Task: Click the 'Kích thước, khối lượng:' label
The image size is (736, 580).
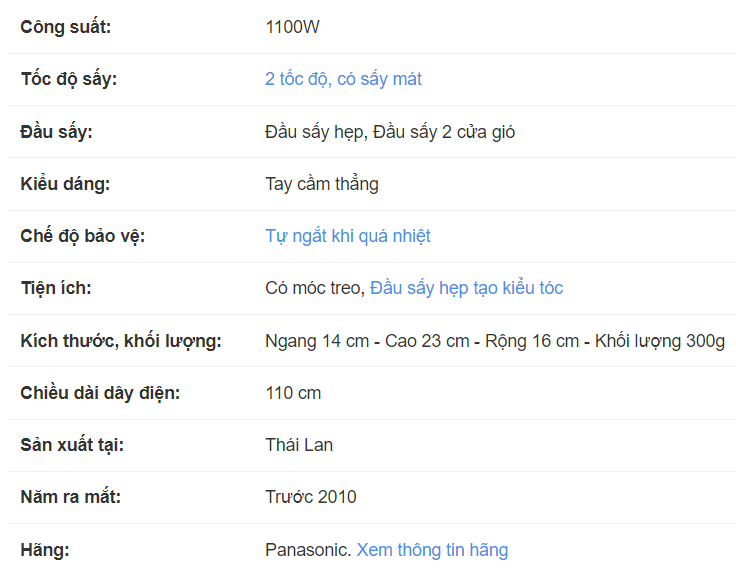Action: 121,341
